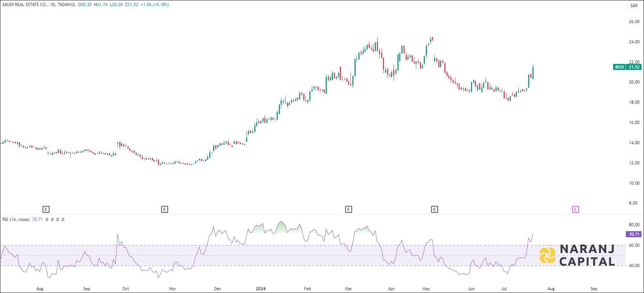
Task: Open the earnings marker near August 2023
Action: tap(46, 210)
